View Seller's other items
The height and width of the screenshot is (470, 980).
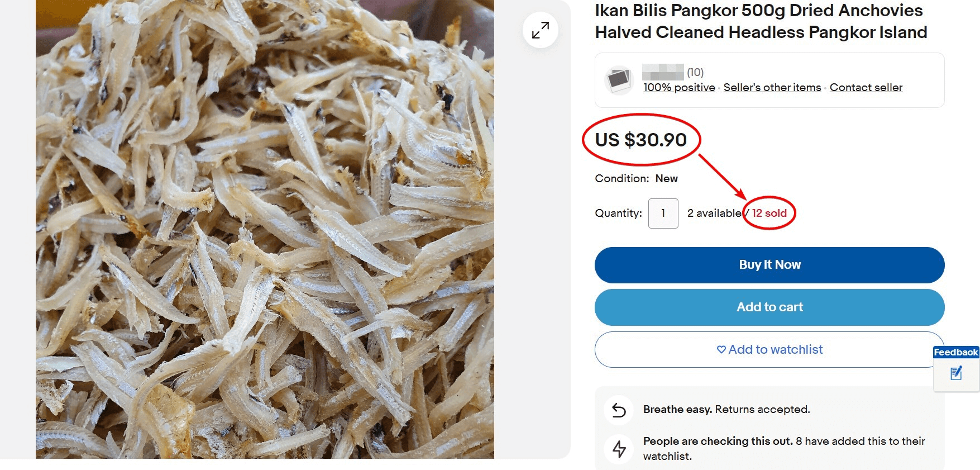point(772,88)
